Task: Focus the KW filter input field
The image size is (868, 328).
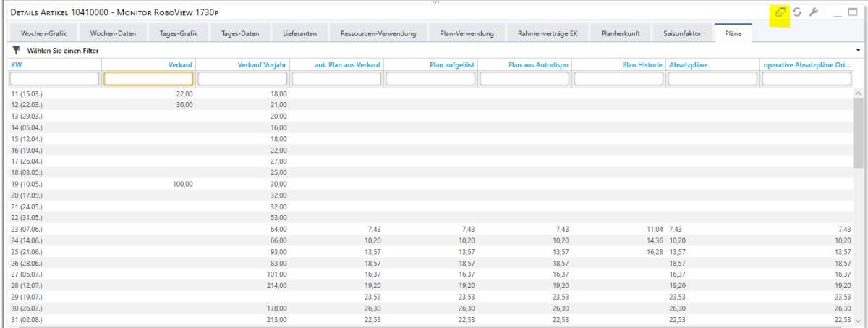Action: 54,79
